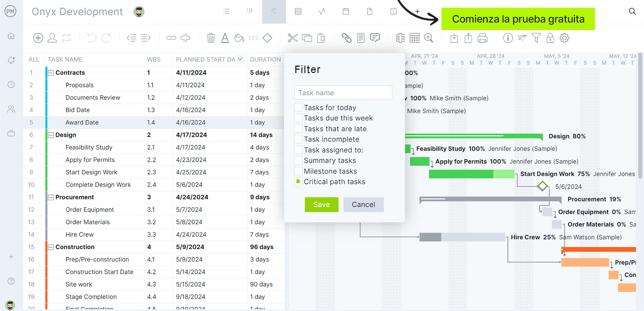Open notifications bell in sidebar
Viewport: 644px width, 311px height.
(x=11, y=60)
